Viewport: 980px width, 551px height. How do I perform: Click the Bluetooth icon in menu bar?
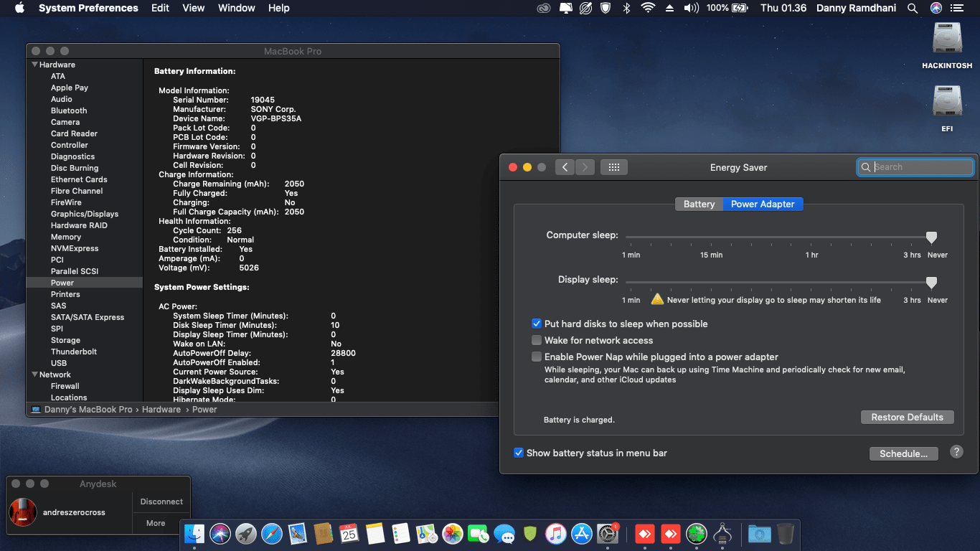[x=626, y=8]
